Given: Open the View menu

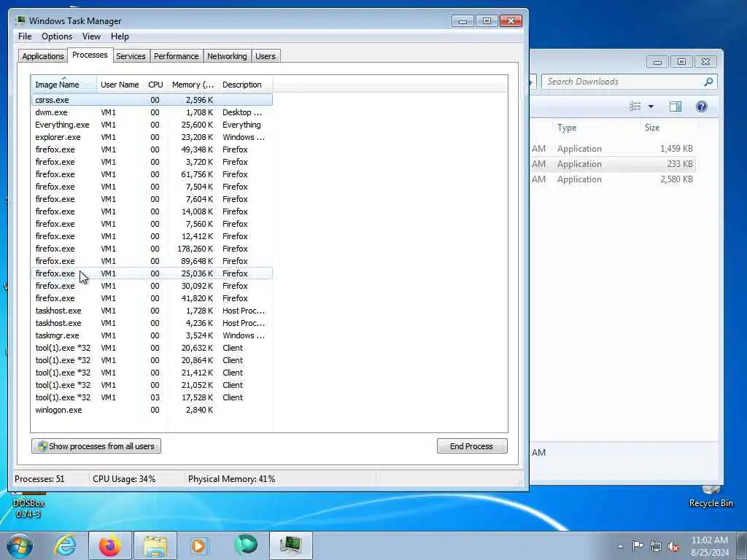Looking at the screenshot, I should pyautogui.click(x=91, y=36).
